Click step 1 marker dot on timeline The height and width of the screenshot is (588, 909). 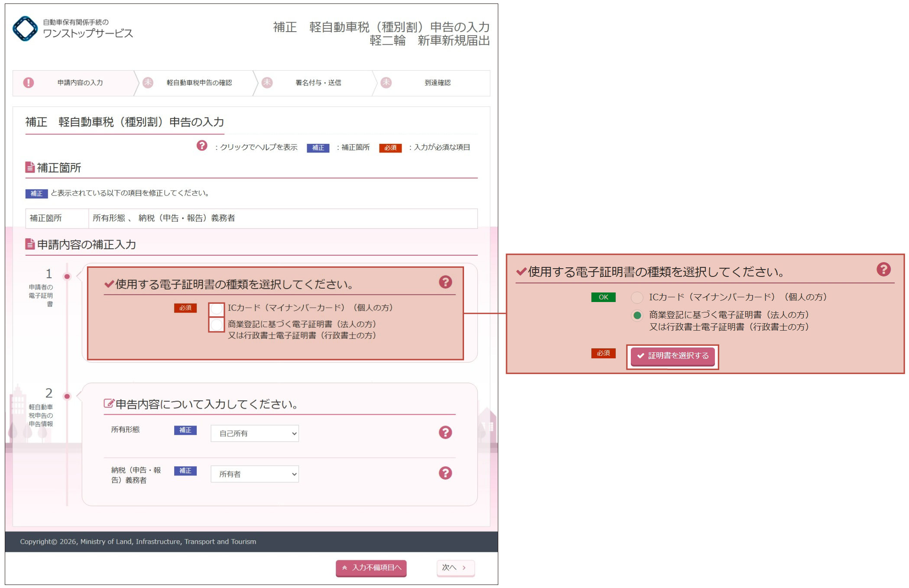[x=67, y=276]
